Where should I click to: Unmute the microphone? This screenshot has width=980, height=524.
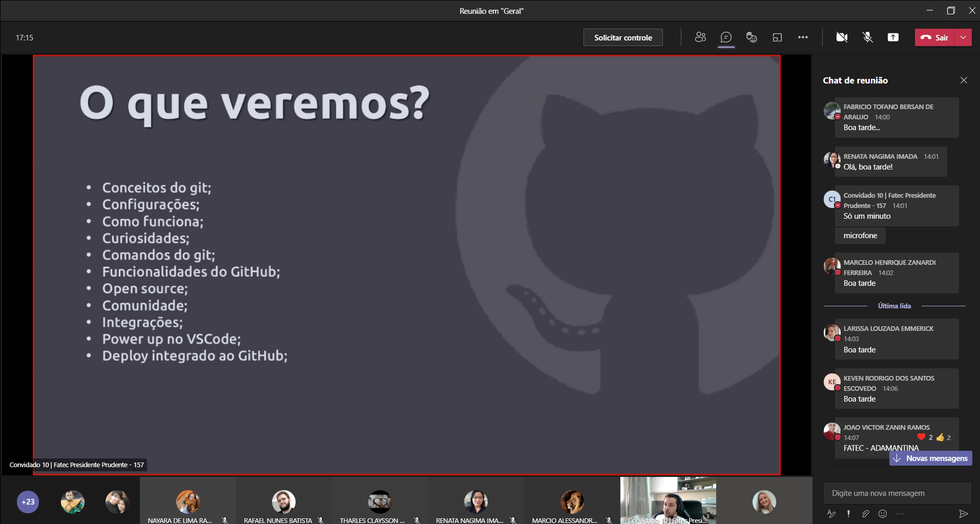click(x=867, y=37)
